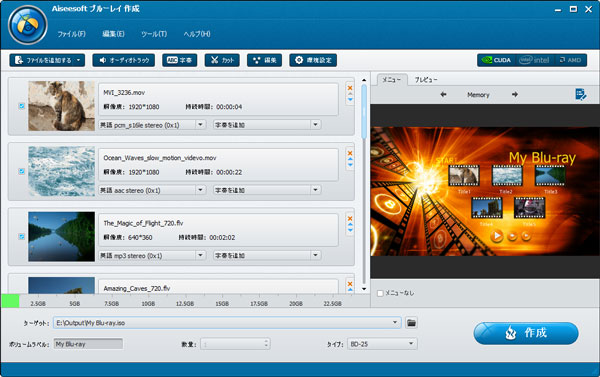Open the 字幕 subtitle tool
The width and height of the screenshot is (600, 377).
(x=179, y=60)
